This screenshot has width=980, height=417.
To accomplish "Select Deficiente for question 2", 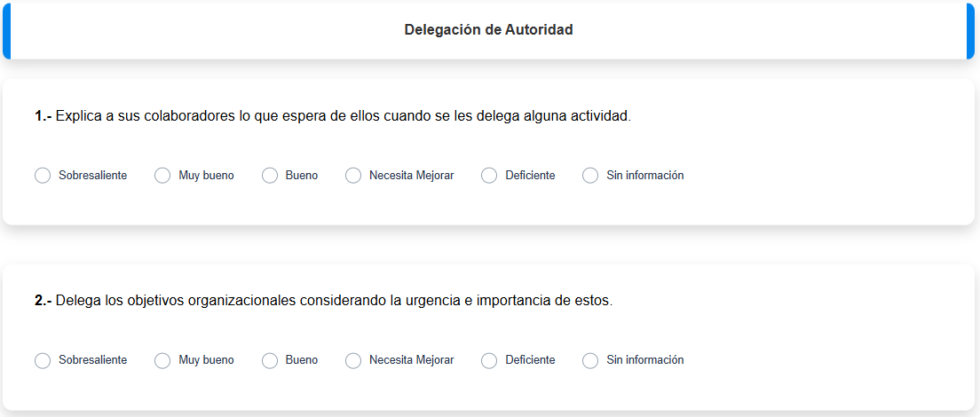I will [x=489, y=360].
